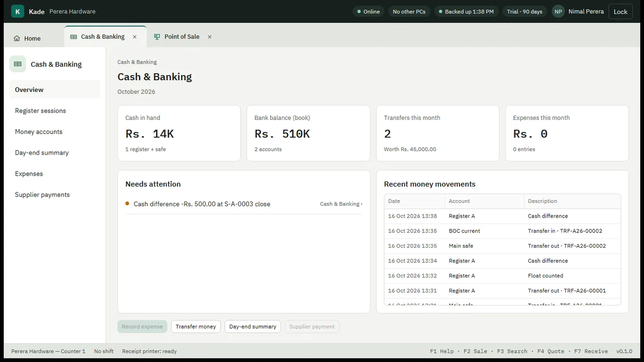Click the Cash & Banking tab banknote icon
This screenshot has height=362, width=644.
[x=74, y=37]
